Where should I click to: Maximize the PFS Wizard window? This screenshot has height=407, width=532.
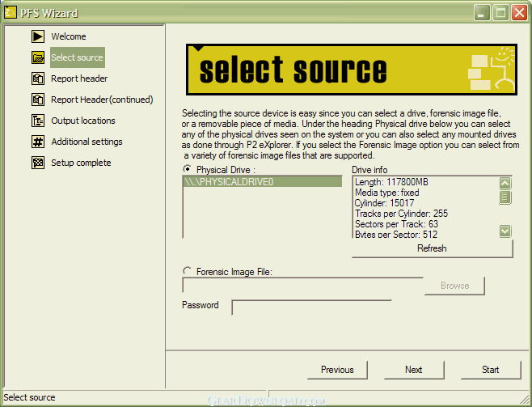coord(500,13)
